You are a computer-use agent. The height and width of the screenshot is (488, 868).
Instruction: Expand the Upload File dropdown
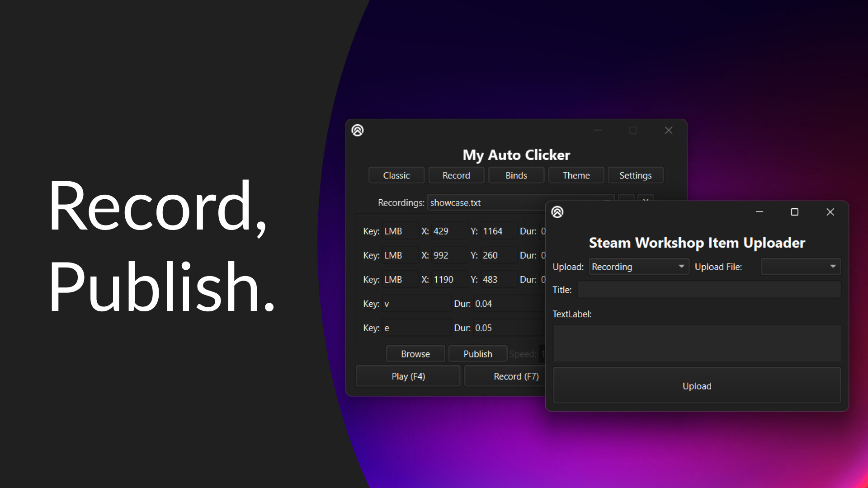801,267
